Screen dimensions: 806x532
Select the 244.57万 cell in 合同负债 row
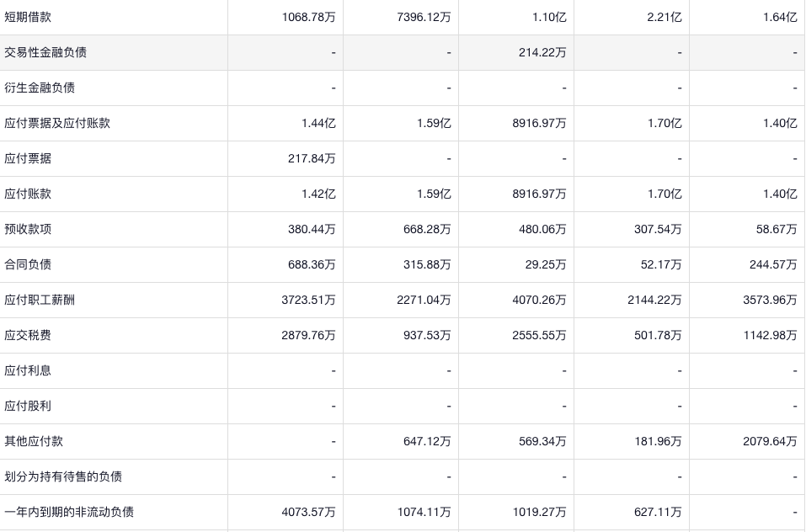pos(773,264)
